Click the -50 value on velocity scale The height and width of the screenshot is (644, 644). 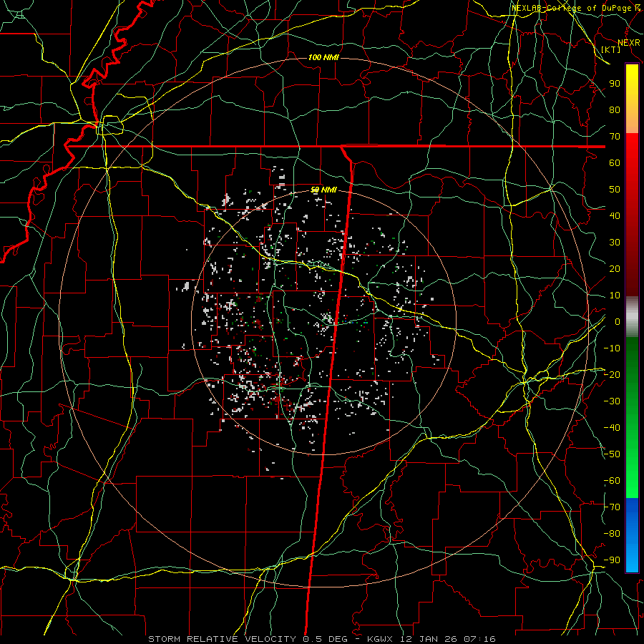[612, 454]
